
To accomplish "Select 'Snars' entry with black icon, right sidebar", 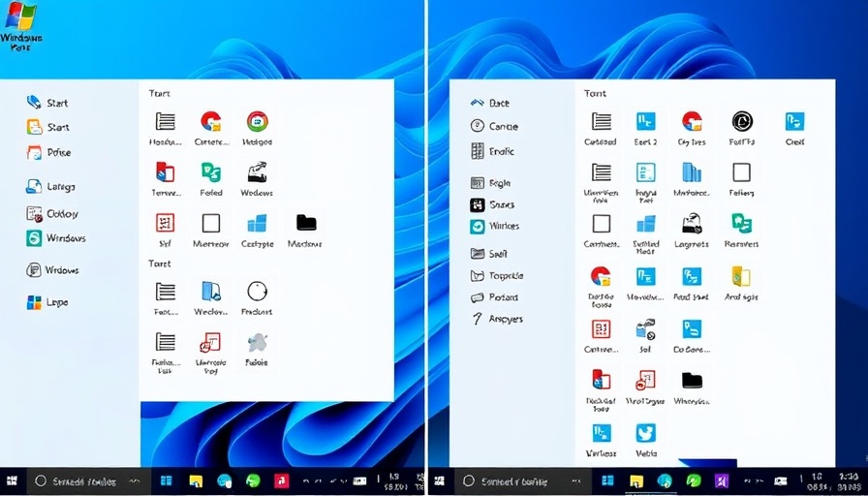I will point(491,204).
